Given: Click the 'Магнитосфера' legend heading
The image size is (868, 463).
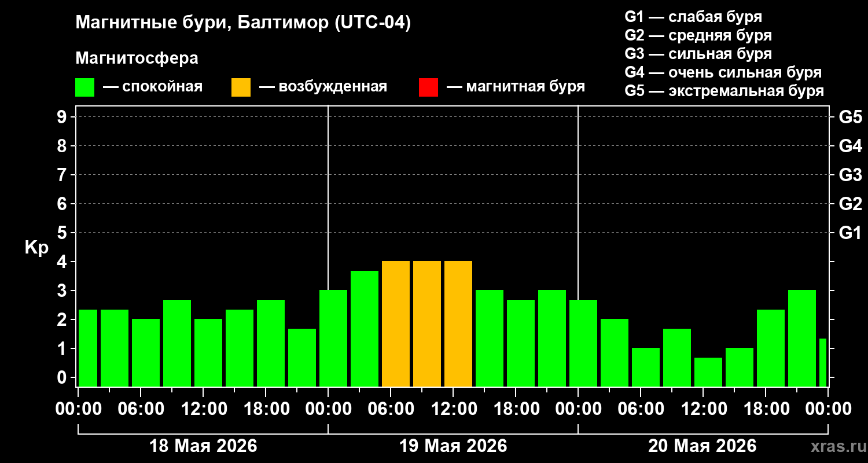Looking at the screenshot, I should point(137,58).
